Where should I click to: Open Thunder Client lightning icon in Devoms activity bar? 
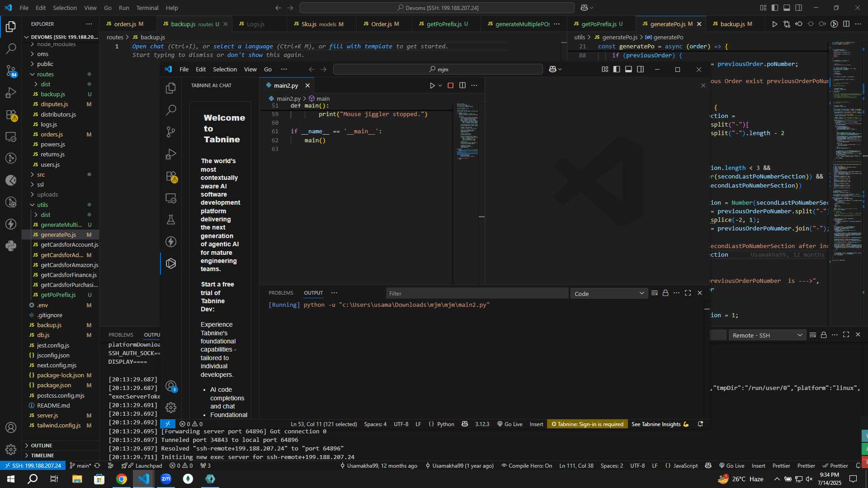[11, 224]
